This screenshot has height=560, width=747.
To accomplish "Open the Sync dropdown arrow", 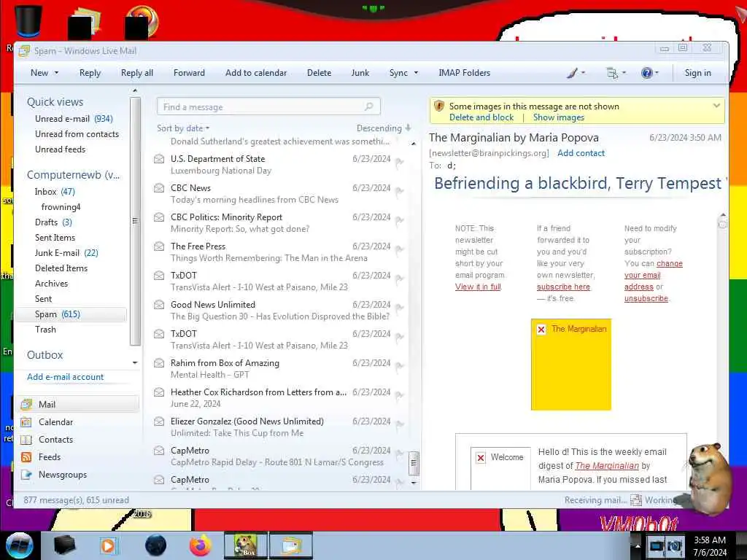I will click(x=416, y=73).
